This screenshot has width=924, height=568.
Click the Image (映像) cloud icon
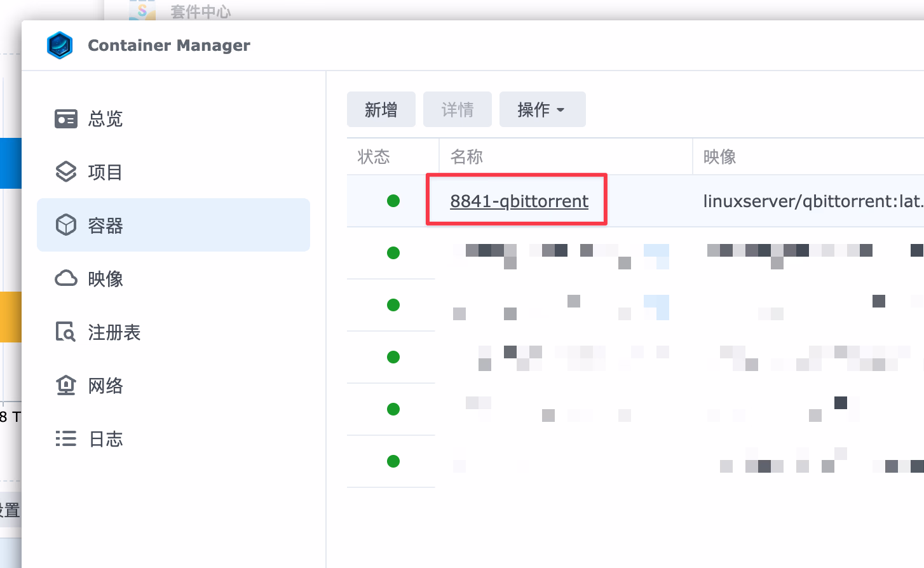[x=66, y=279]
